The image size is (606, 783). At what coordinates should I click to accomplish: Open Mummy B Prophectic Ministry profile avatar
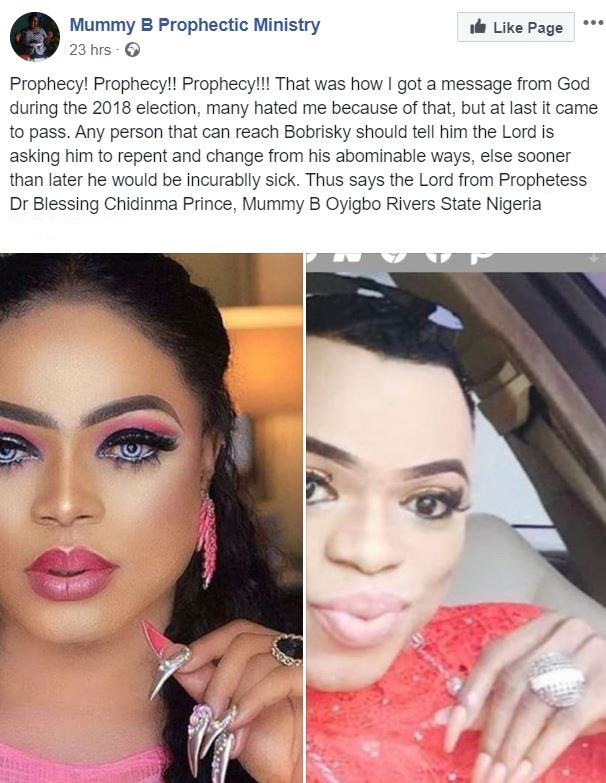pyautogui.click(x=34, y=36)
